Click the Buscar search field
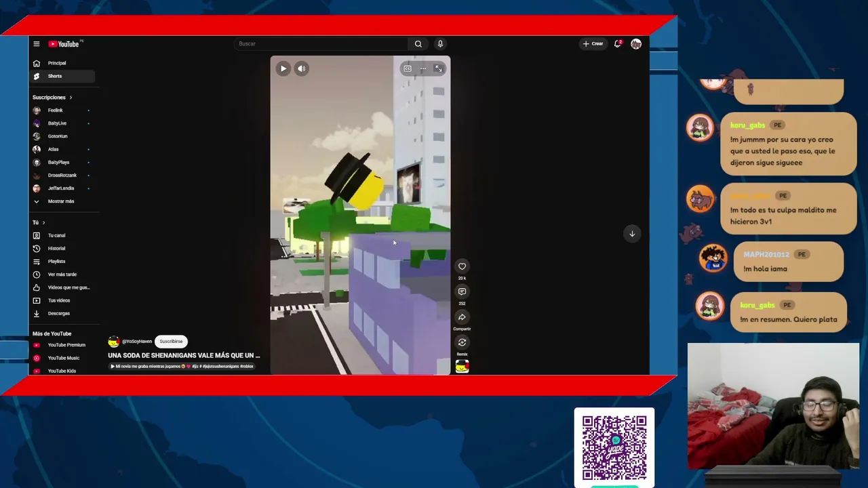868x488 pixels. 321,44
